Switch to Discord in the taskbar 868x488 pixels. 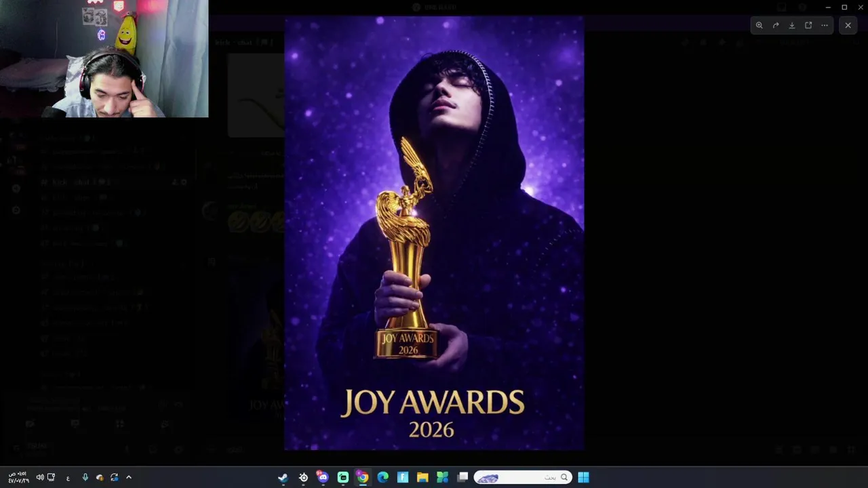pos(323,477)
